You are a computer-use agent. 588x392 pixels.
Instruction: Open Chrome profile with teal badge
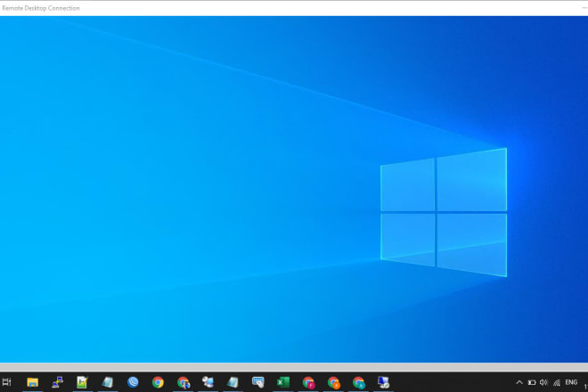pos(359,382)
